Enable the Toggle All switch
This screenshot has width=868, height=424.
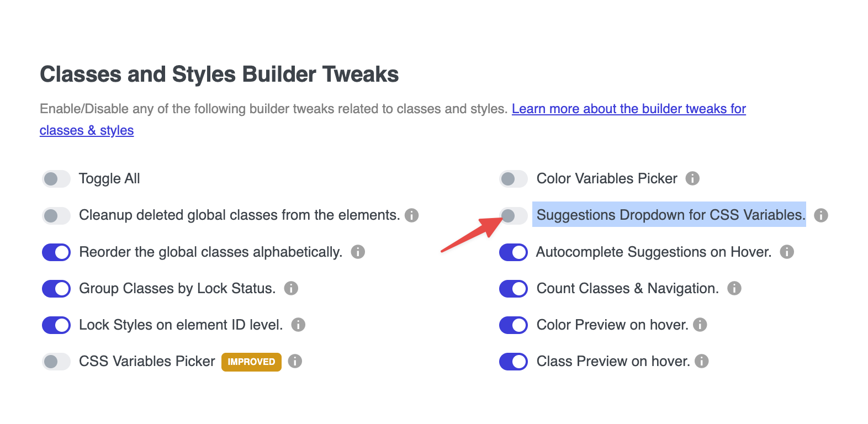click(x=56, y=179)
